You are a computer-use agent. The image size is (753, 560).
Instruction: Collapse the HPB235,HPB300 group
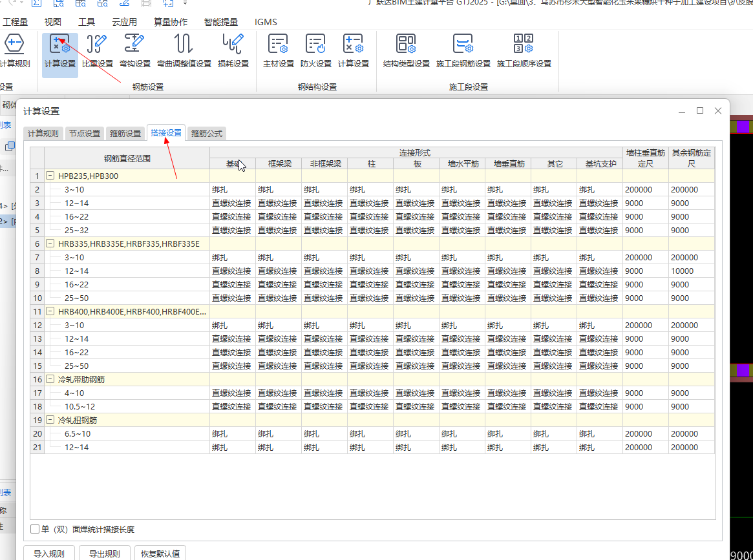50,176
